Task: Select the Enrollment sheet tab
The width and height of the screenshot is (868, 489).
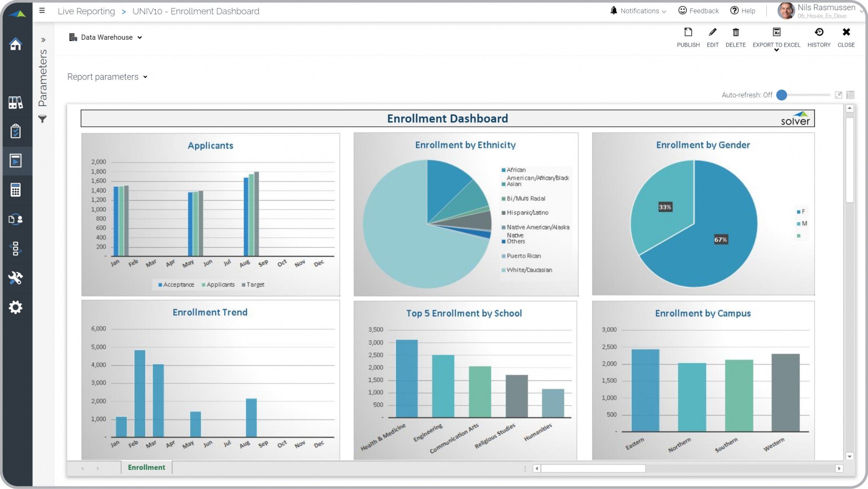Action: tap(146, 467)
